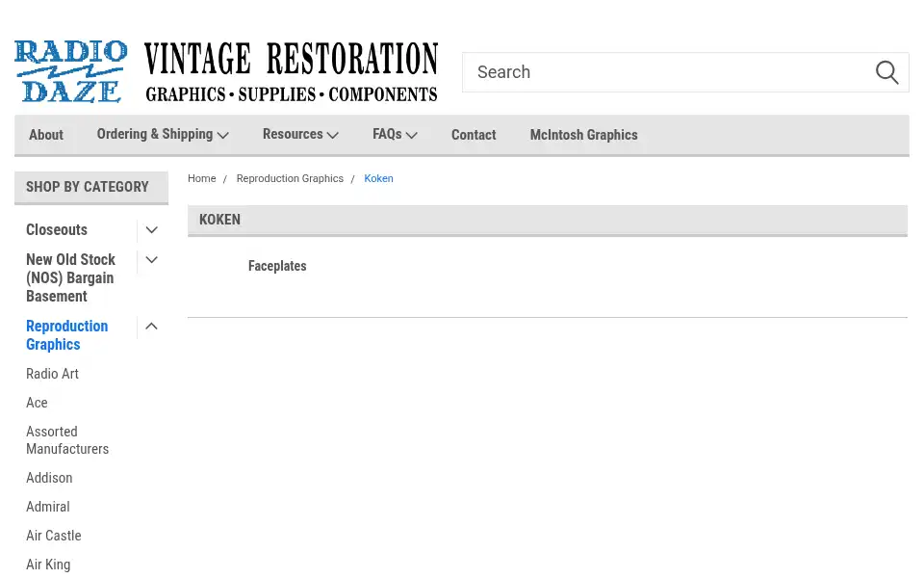The height and width of the screenshot is (578, 924).
Task: Expand New Old Stock chevron
Action: (x=151, y=260)
